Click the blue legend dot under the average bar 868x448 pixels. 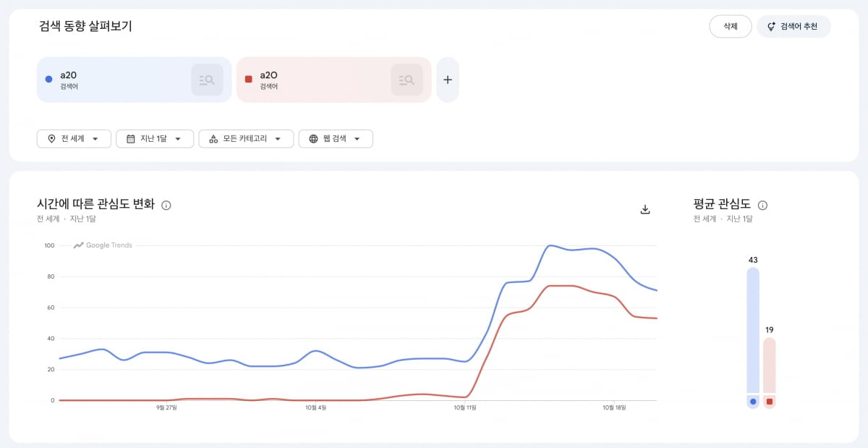(753, 402)
